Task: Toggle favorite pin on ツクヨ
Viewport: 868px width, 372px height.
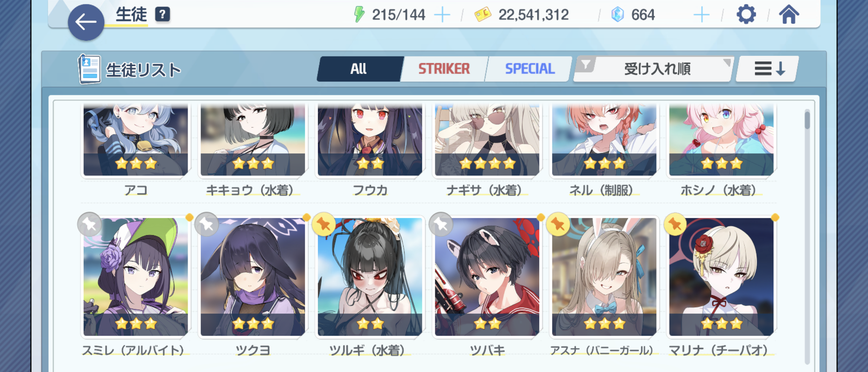Action: point(206,224)
